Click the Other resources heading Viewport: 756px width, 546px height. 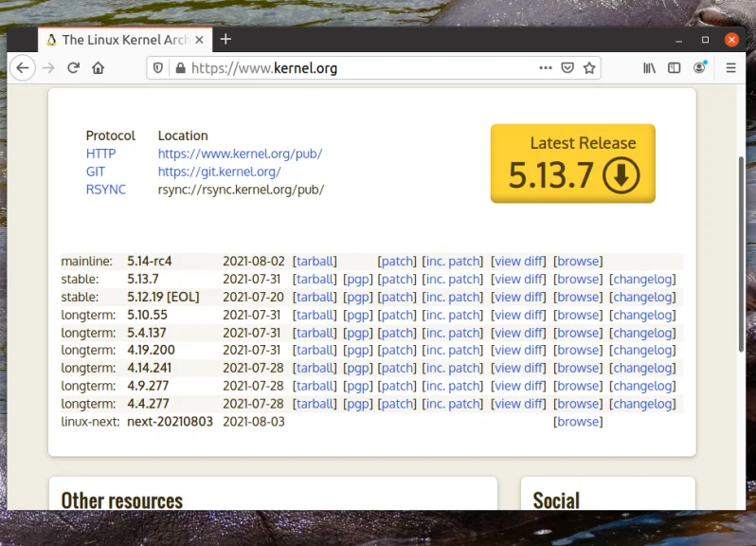(x=122, y=500)
